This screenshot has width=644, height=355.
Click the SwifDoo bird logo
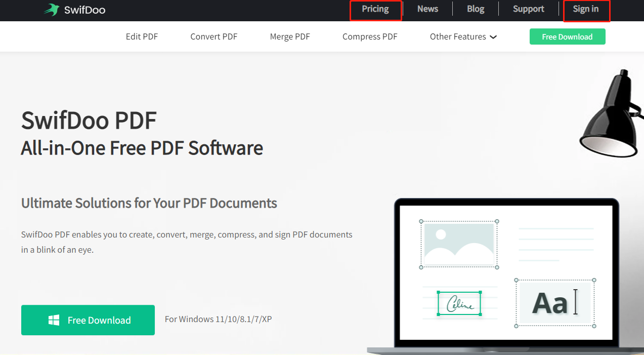click(52, 10)
